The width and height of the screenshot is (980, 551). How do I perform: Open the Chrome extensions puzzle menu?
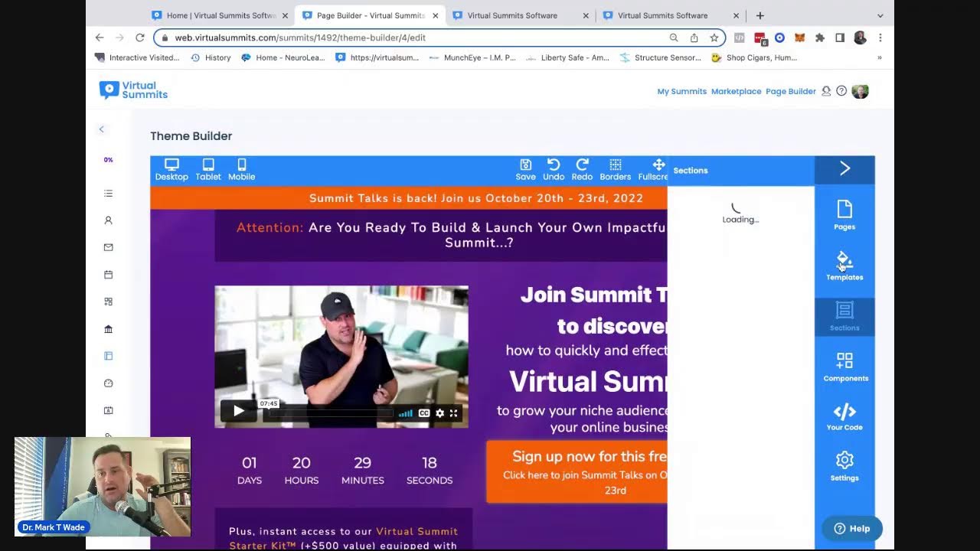coord(820,37)
